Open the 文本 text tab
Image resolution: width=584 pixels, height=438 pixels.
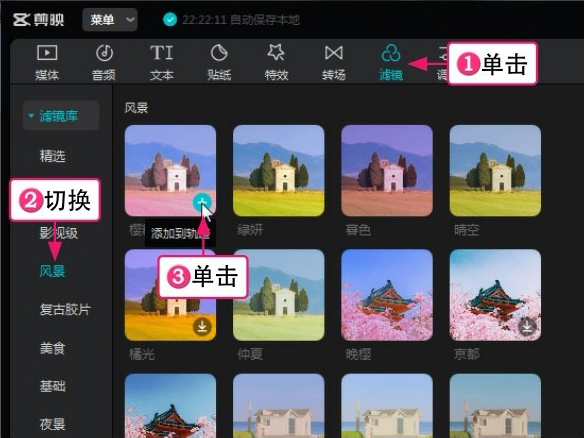[x=162, y=63]
